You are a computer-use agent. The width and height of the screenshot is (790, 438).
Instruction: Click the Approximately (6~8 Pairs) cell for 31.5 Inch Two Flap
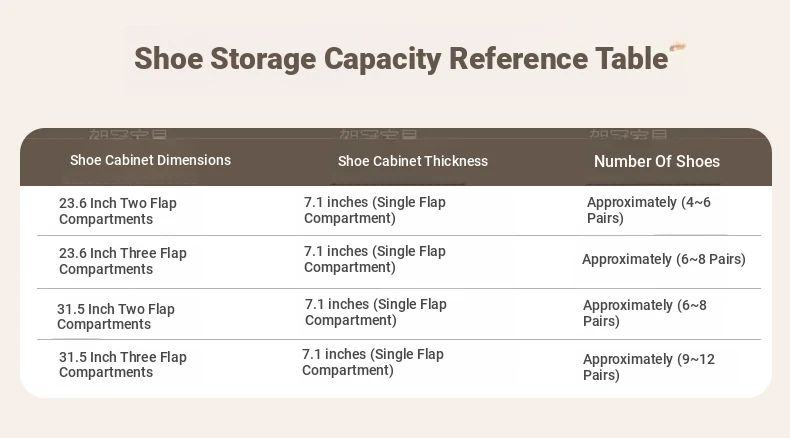(644, 313)
